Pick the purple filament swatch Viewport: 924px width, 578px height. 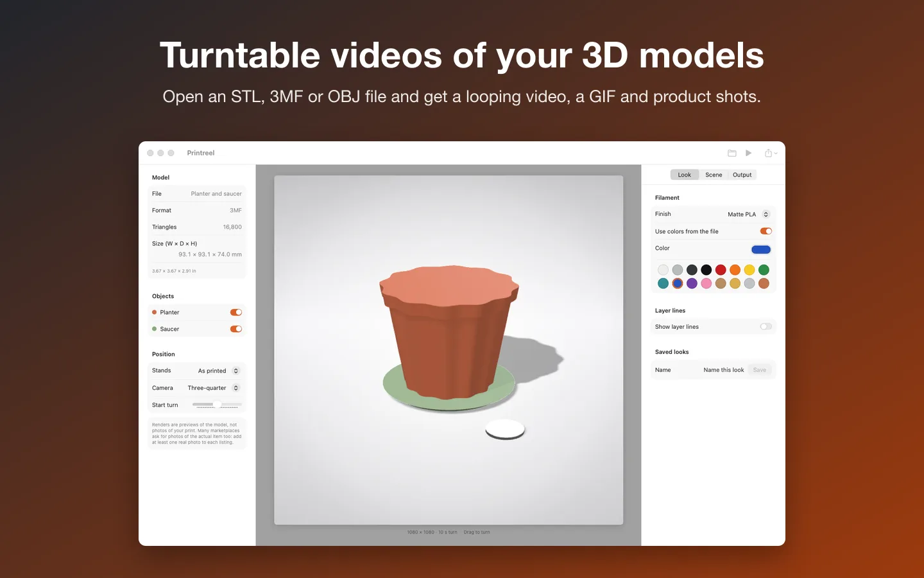692,283
